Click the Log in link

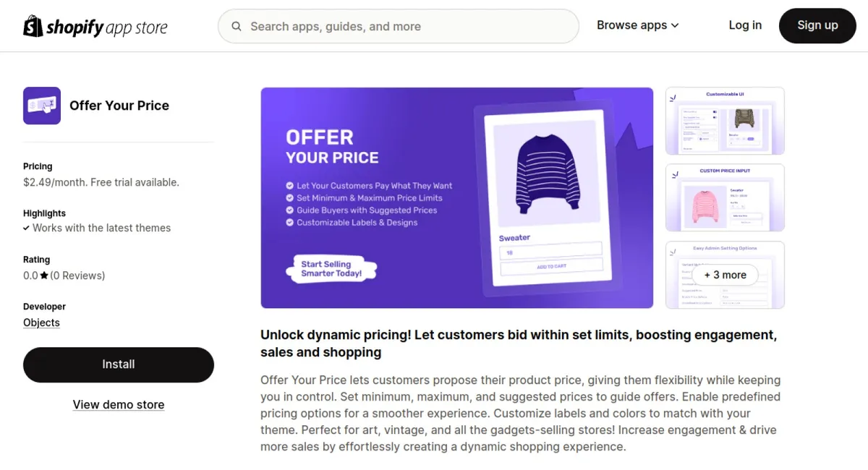click(745, 25)
